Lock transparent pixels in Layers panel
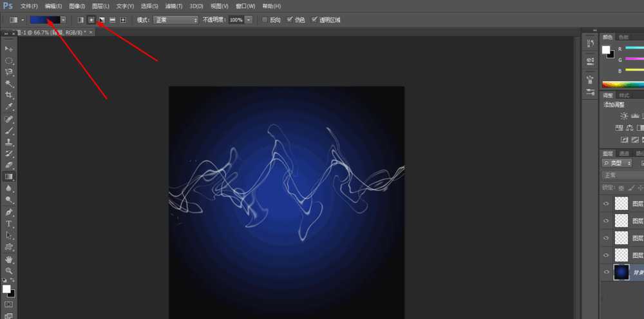The width and height of the screenshot is (644, 319). point(621,188)
